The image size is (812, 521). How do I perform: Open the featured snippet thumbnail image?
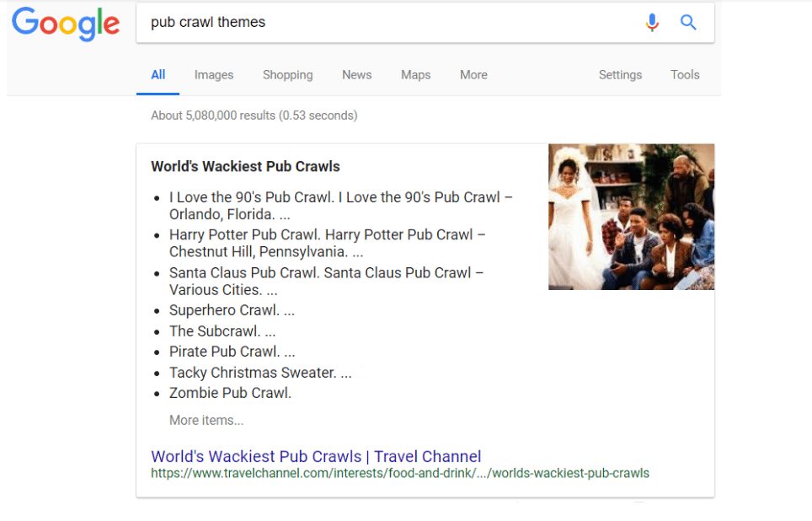coord(631,217)
